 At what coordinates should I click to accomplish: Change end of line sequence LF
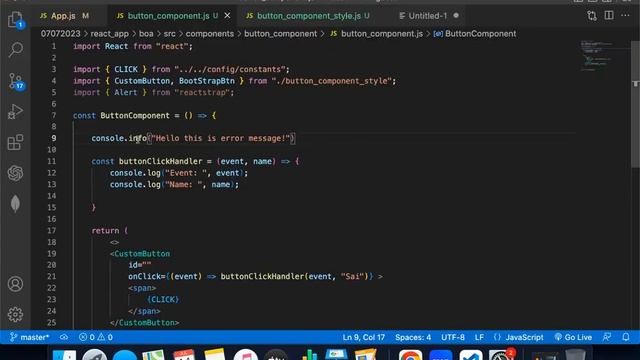[x=479, y=337]
